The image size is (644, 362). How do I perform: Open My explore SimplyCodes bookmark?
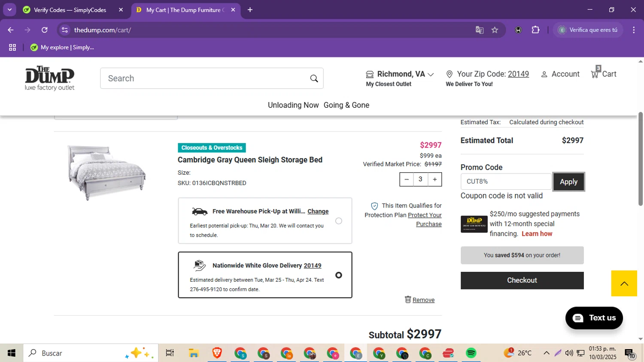pyautogui.click(x=62, y=47)
